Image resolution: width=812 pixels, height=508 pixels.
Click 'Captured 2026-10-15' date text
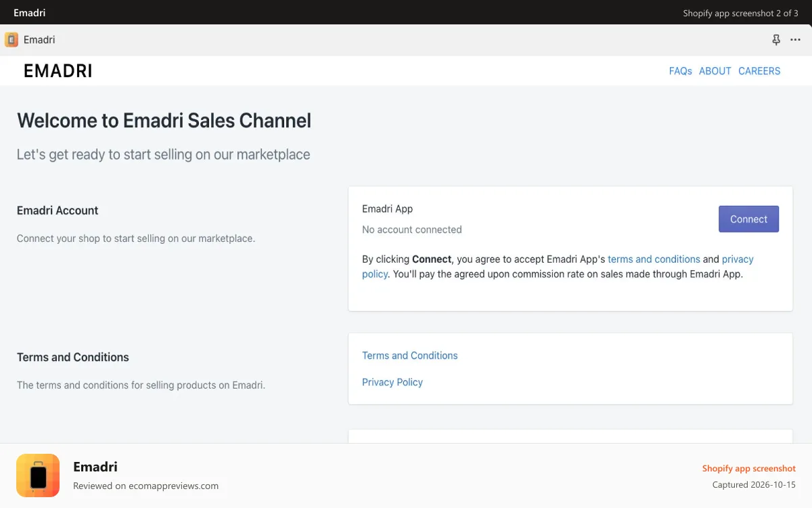point(754,485)
